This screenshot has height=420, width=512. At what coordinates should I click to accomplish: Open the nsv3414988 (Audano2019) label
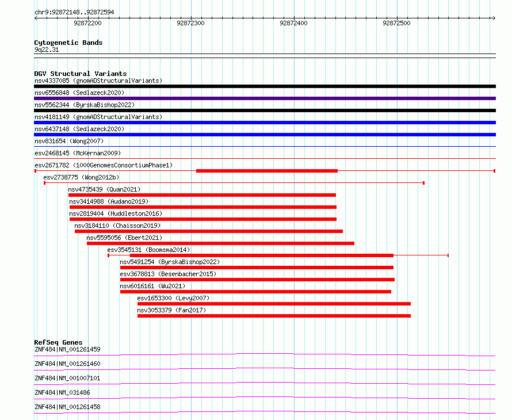109,201
